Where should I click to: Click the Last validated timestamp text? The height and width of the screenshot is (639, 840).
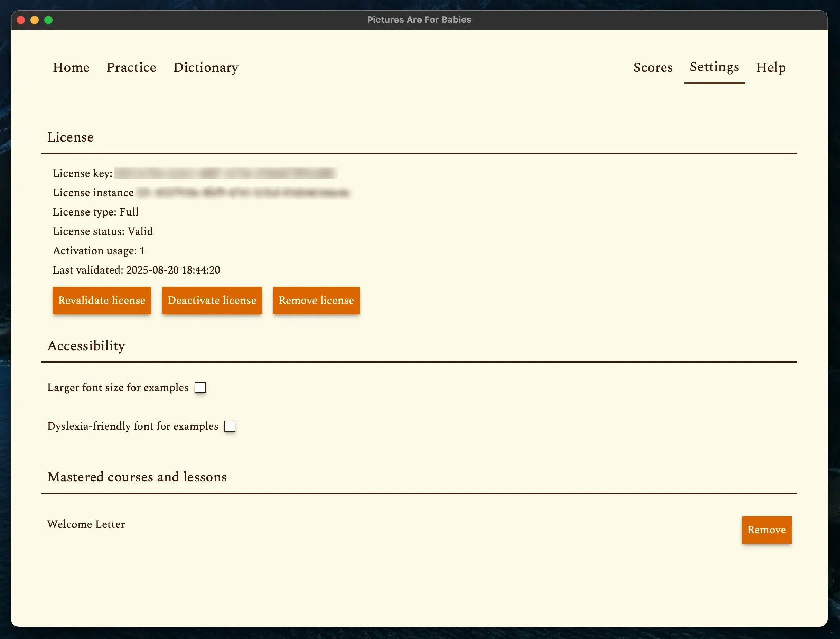[173, 270]
